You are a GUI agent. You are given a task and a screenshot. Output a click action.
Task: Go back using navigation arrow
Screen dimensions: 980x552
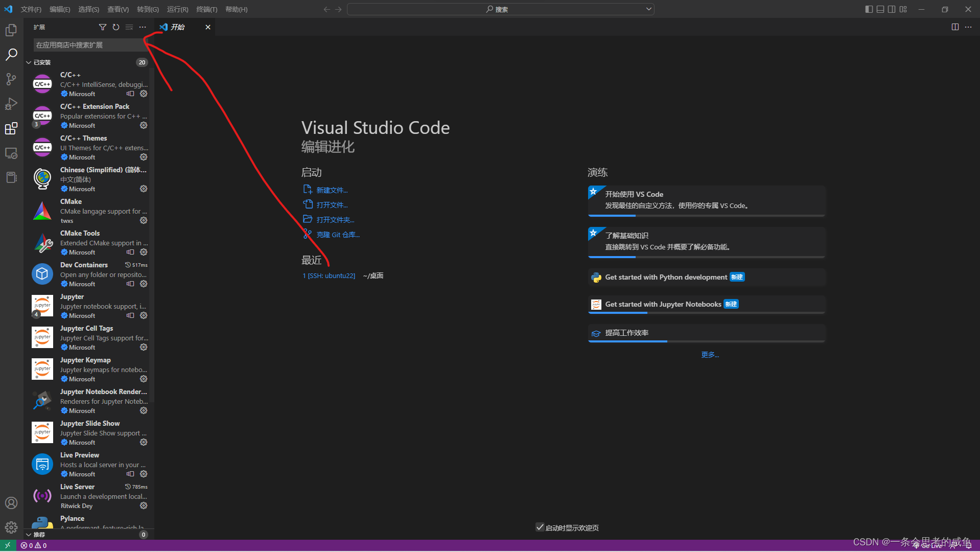tap(326, 9)
